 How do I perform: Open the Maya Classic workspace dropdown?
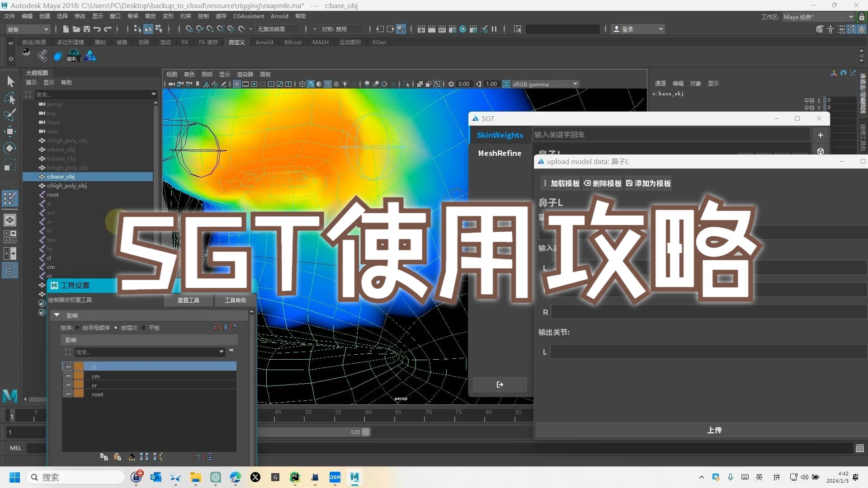coord(818,17)
